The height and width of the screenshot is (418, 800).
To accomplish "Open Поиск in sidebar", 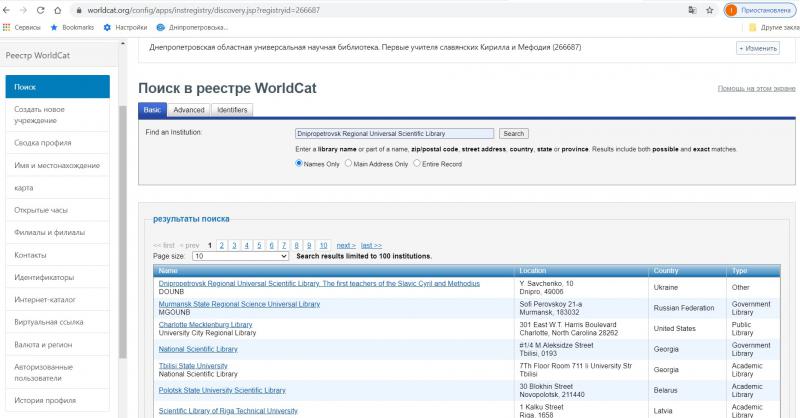I will click(x=58, y=87).
